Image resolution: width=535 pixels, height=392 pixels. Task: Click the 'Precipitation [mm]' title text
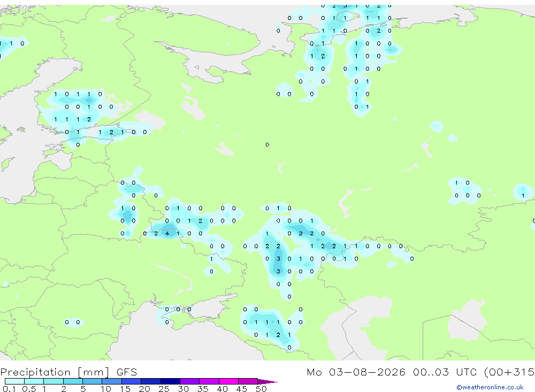coord(55,372)
